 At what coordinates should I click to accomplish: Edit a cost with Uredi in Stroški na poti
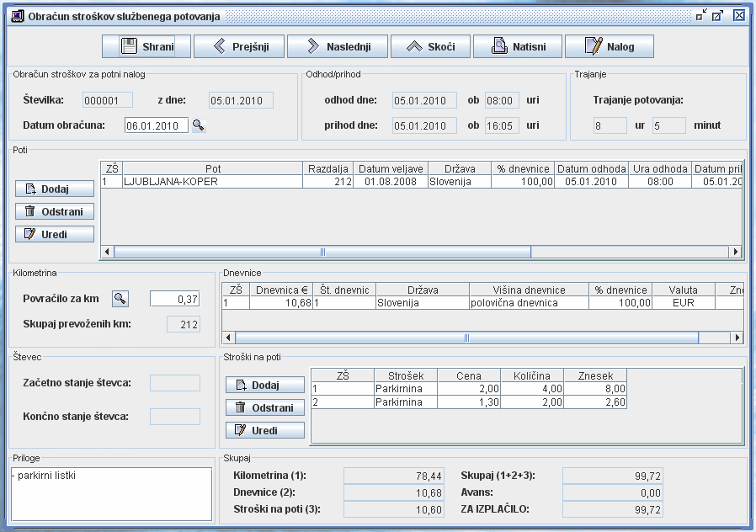click(x=264, y=430)
